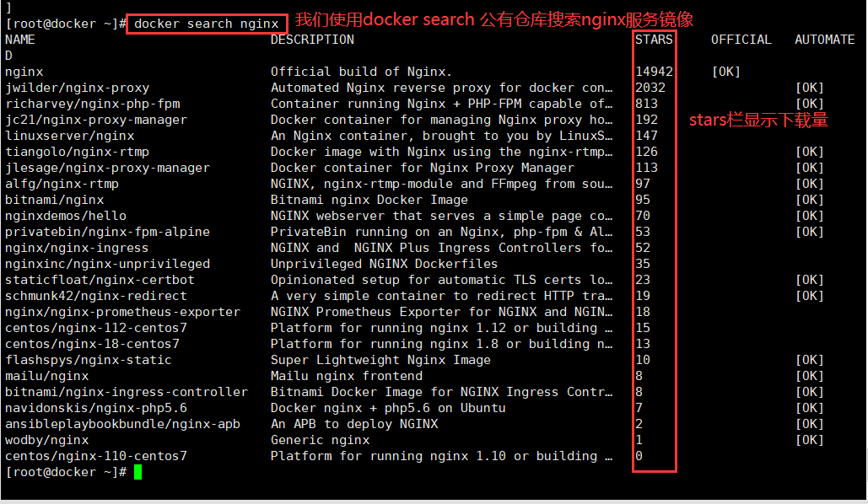Image resolution: width=868 pixels, height=504 pixels.
Task: Select 'tiangolo/nginx-rtmp' image name
Action: coord(77,153)
